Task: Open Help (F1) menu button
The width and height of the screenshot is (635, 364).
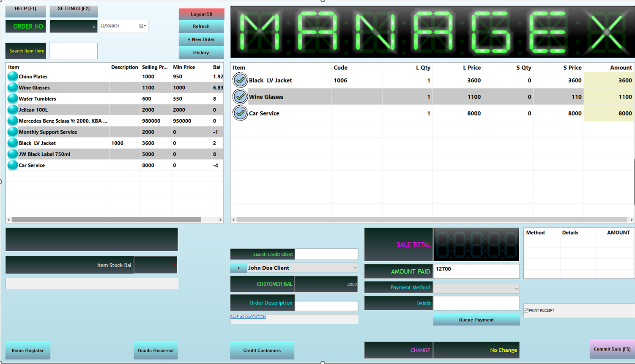Action: coord(25,9)
